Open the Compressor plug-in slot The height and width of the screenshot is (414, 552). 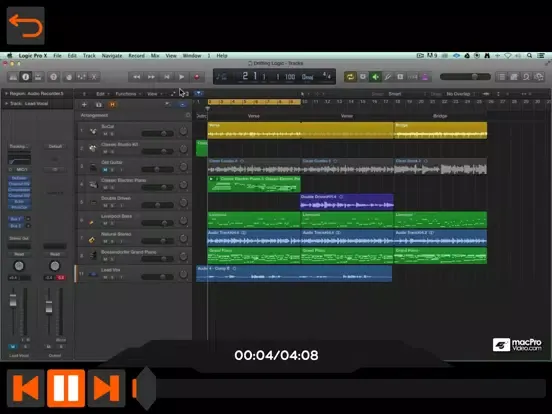click(x=19, y=190)
